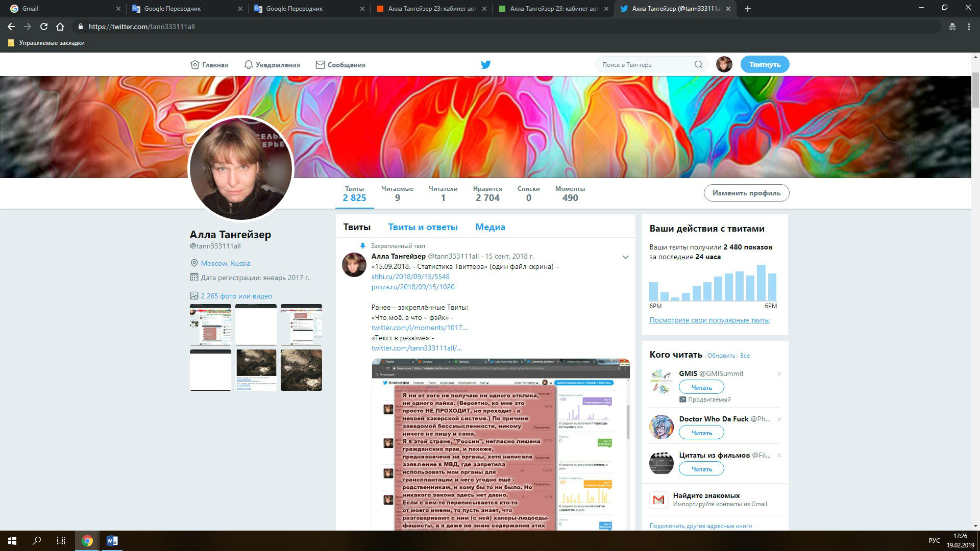Viewport: 980px width, 551px height.
Task: Go back using browser back arrow
Action: click(11, 27)
